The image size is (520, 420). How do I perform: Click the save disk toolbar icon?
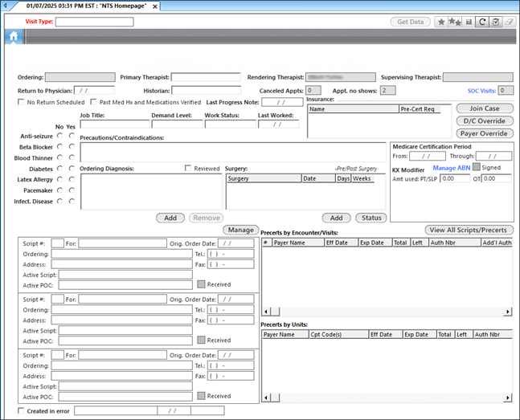(x=469, y=22)
